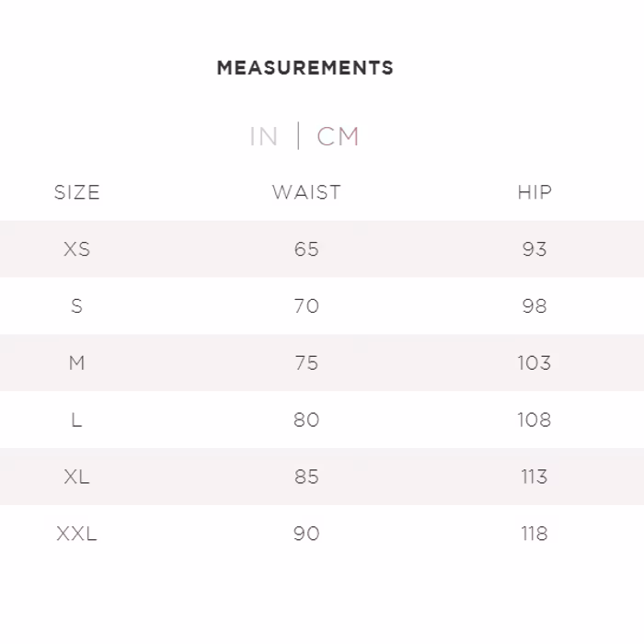This screenshot has height=644, width=644.
Task: Click the HIP column header
Action: click(534, 192)
